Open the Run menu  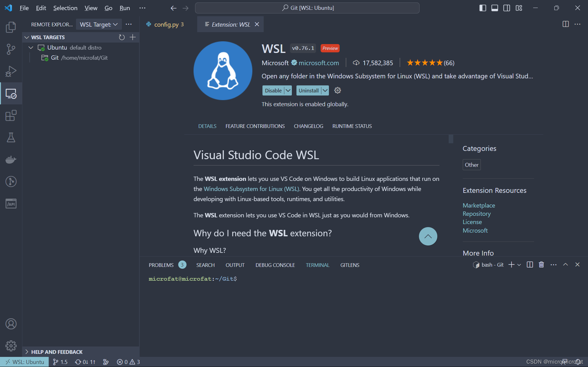tap(125, 8)
